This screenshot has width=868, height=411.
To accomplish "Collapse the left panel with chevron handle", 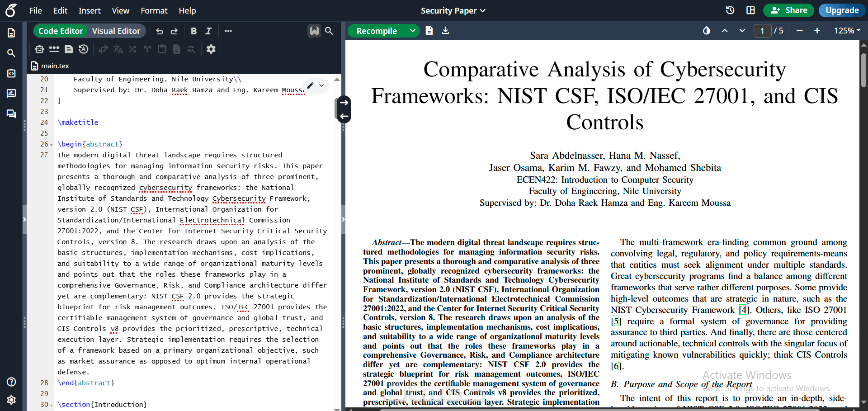I will pos(24,219).
